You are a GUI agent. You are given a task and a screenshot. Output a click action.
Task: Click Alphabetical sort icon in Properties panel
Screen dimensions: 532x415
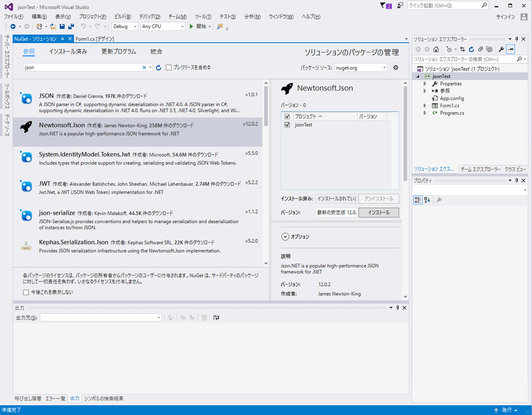tap(427, 200)
